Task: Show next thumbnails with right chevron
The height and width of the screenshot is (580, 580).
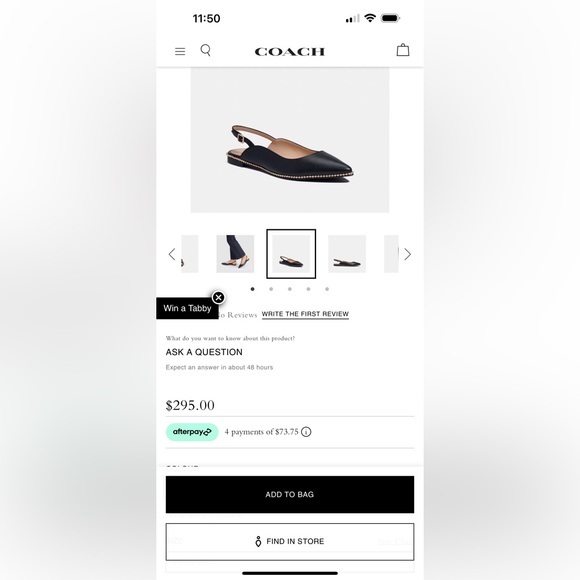Action: pos(408,254)
